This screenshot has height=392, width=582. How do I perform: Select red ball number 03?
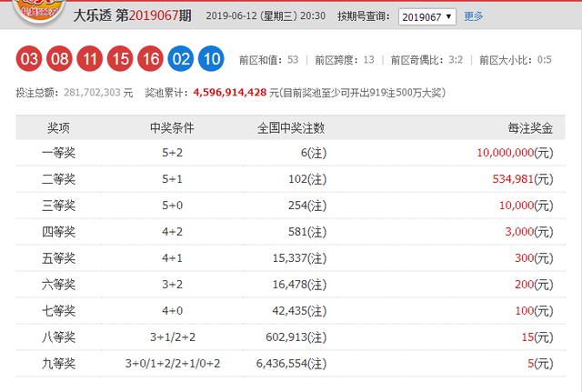click(29, 58)
